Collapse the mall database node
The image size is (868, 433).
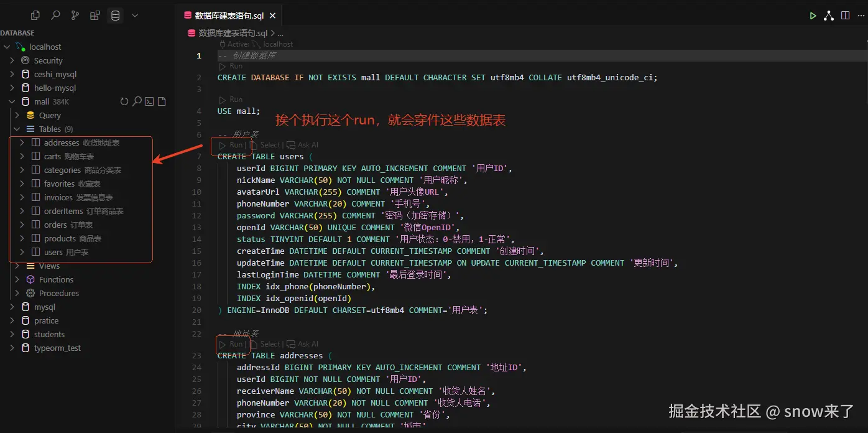[x=12, y=101]
